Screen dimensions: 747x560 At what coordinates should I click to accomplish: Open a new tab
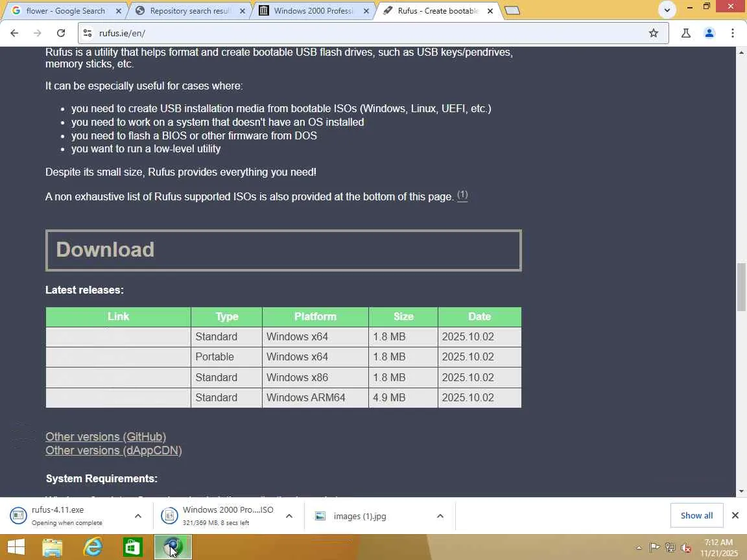pyautogui.click(x=512, y=10)
